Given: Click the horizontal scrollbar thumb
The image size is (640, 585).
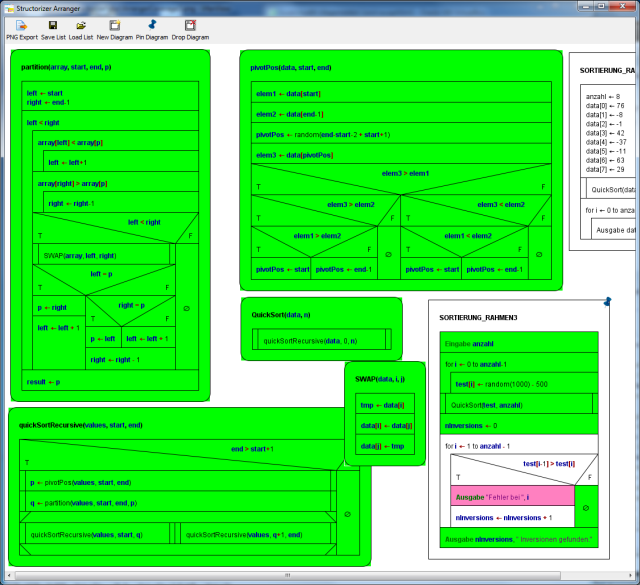Looking at the screenshot, I should [x=288, y=575].
